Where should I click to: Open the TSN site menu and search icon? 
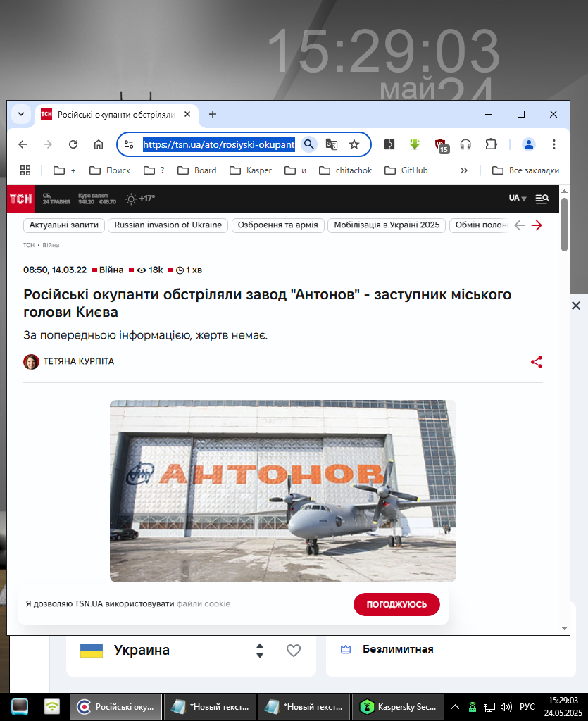[542, 199]
